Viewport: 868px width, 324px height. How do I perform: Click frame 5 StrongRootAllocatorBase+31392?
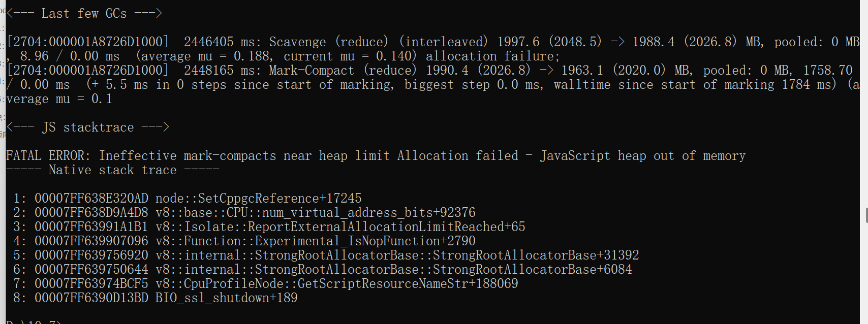[x=396, y=255]
